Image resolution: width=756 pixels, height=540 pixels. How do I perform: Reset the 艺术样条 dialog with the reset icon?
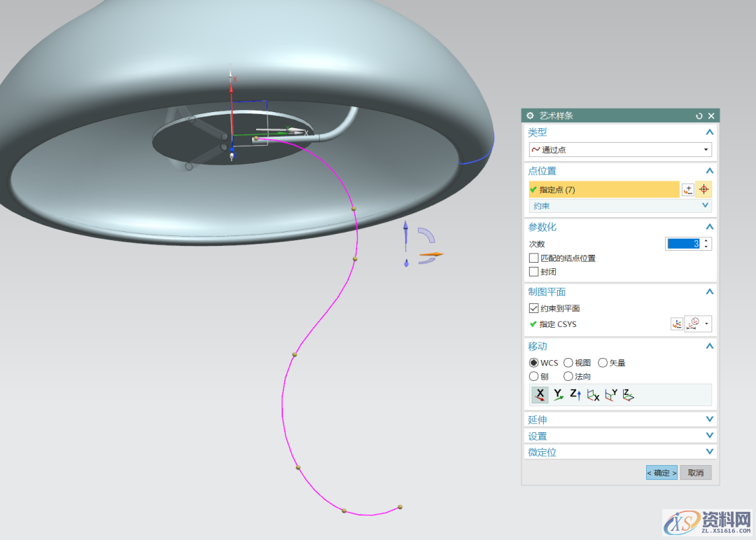pyautogui.click(x=699, y=116)
